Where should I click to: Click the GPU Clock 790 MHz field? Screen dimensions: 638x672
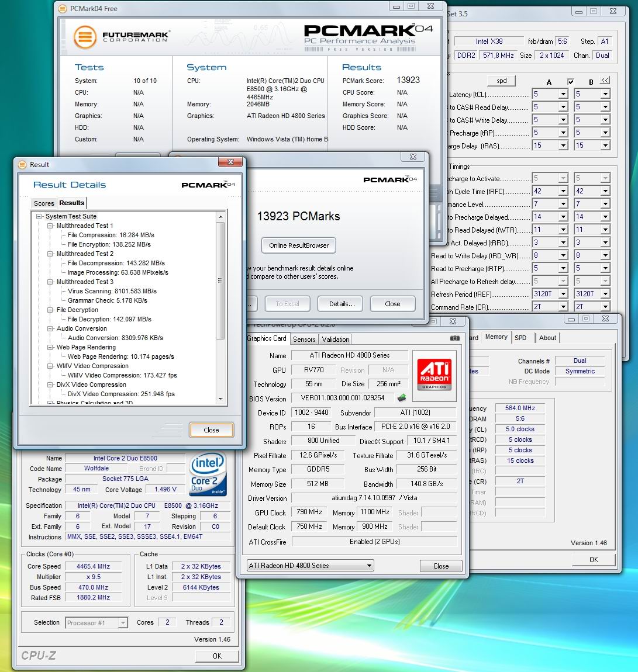(309, 512)
